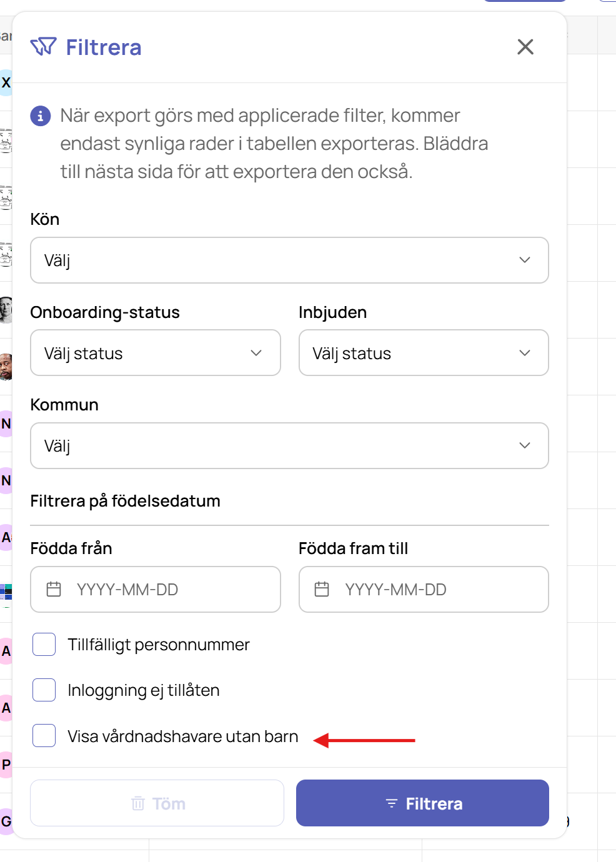Apply filters with the Filtrera button
This screenshot has width=616, height=862.
[x=422, y=803]
